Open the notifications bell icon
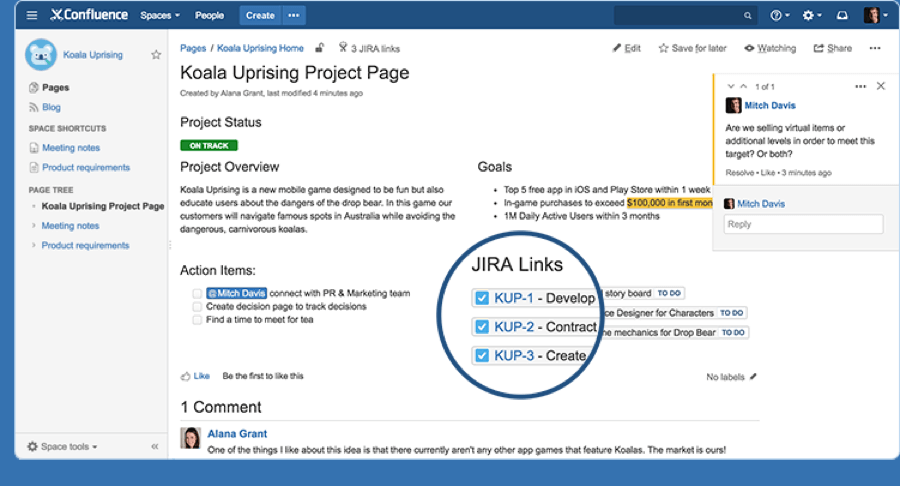This screenshot has width=900, height=486. (842, 15)
